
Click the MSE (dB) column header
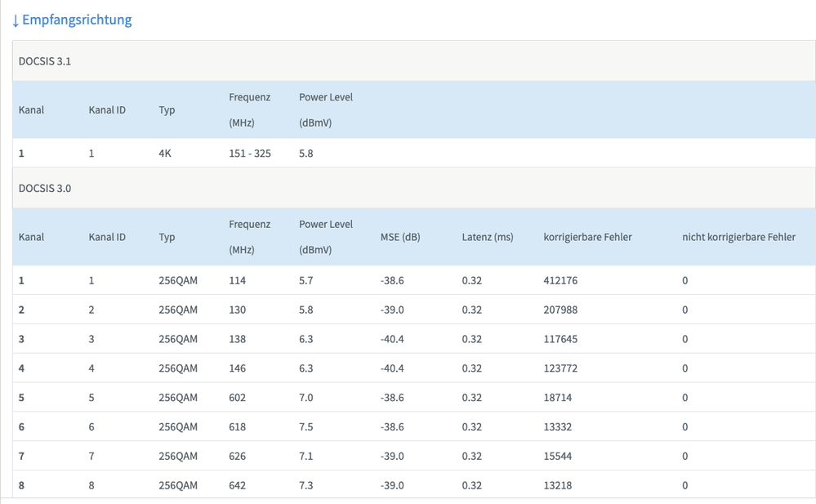tap(400, 237)
